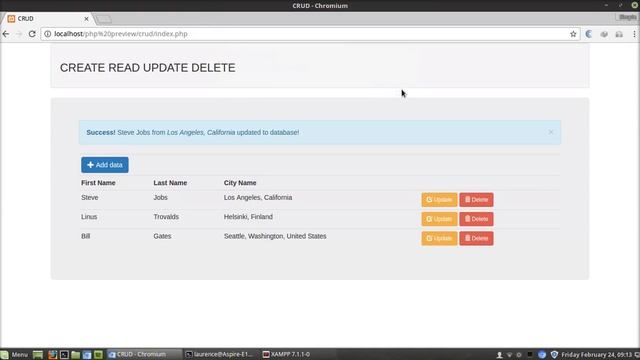Open a new browser tab
Image resolution: width=640 pixels, height=360 pixels.
coord(104,19)
